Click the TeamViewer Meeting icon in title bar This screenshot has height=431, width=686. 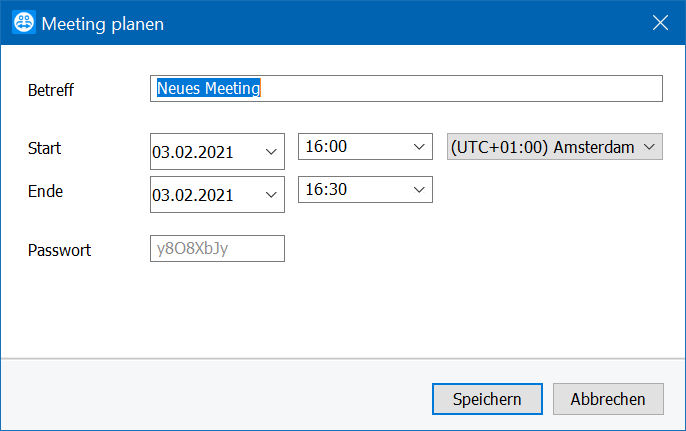click(x=24, y=22)
